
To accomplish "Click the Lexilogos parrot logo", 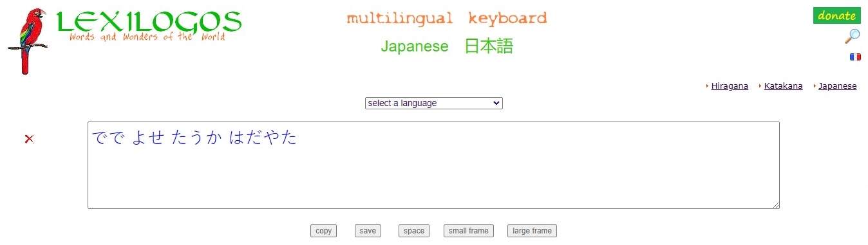I will [28, 41].
